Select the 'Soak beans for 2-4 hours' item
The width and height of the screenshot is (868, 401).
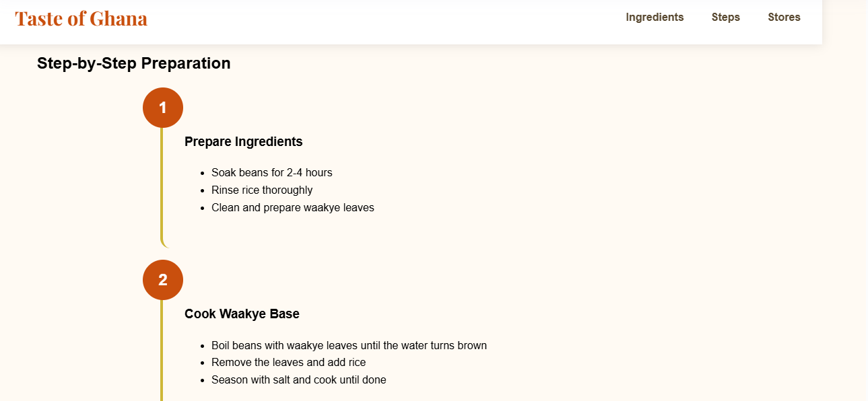click(x=272, y=172)
